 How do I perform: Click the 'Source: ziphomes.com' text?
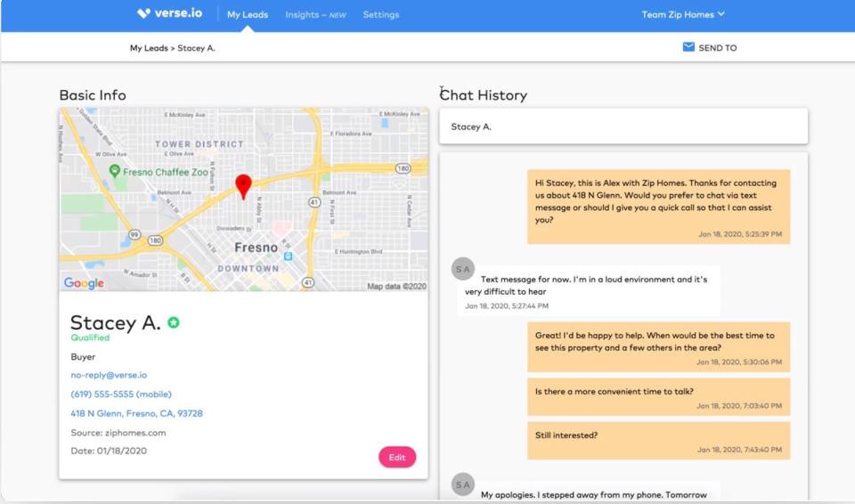118,433
